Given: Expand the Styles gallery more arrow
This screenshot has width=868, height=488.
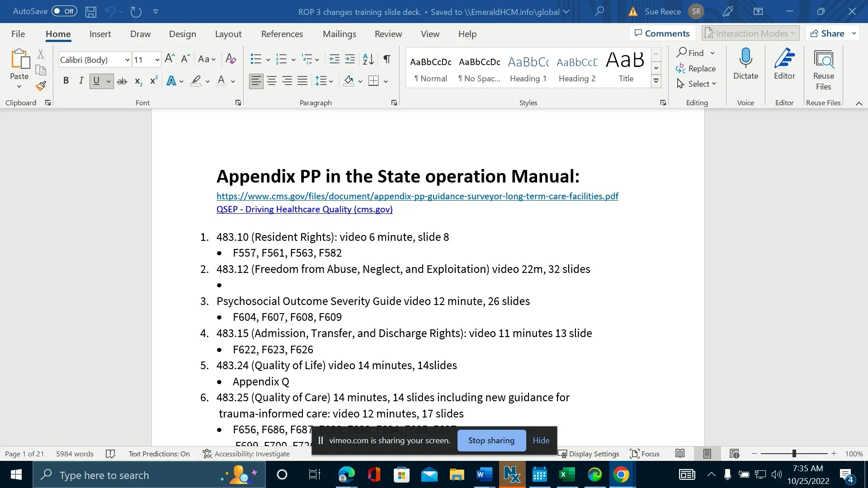Looking at the screenshot, I should (x=656, y=81).
